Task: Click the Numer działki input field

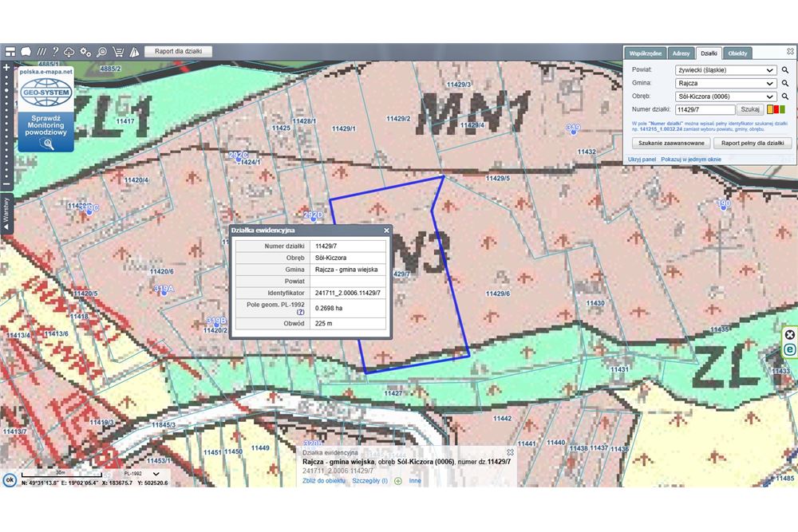Action: pos(704,110)
